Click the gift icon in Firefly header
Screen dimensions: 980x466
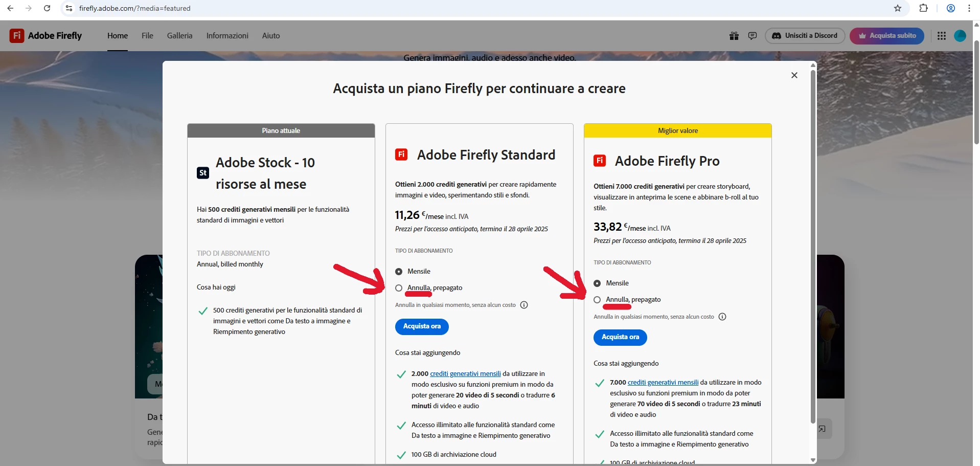(734, 36)
